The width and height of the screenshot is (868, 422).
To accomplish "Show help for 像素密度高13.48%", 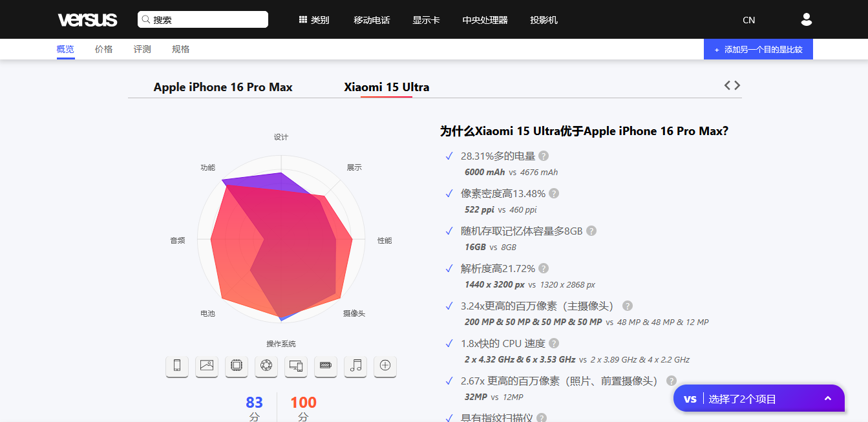I will [x=554, y=193].
